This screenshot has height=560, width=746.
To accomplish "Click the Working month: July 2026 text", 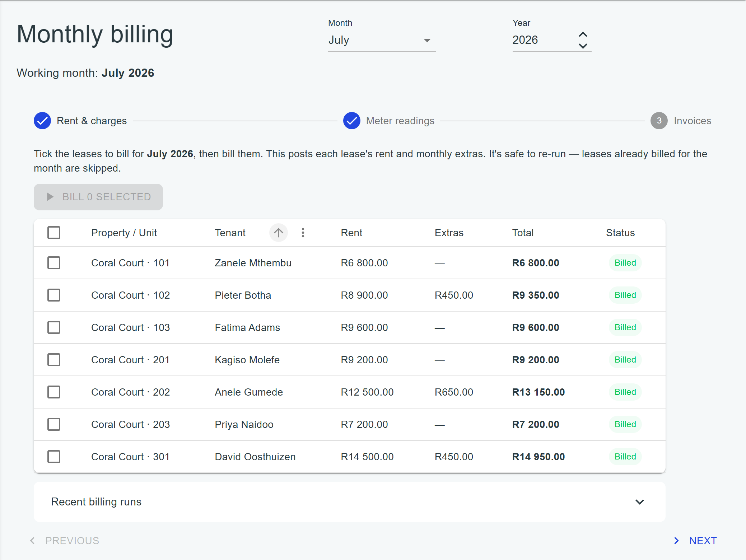I will coord(85,73).
